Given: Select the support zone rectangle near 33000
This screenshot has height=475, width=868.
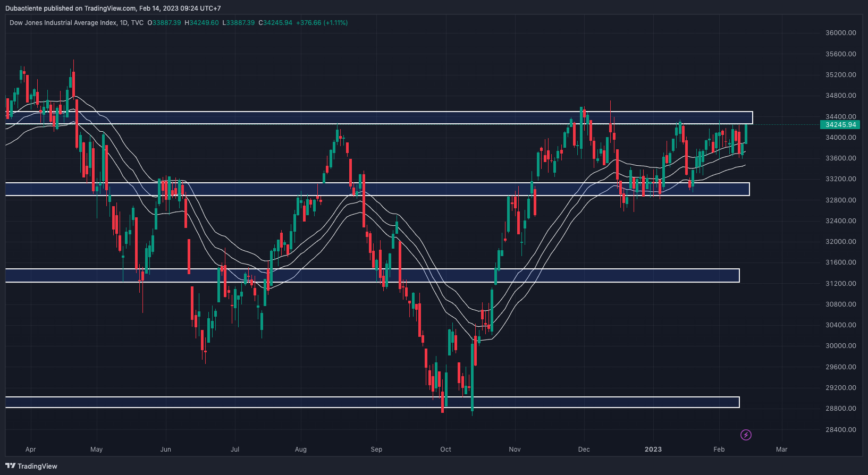Looking at the screenshot, I should pyautogui.click(x=377, y=189).
